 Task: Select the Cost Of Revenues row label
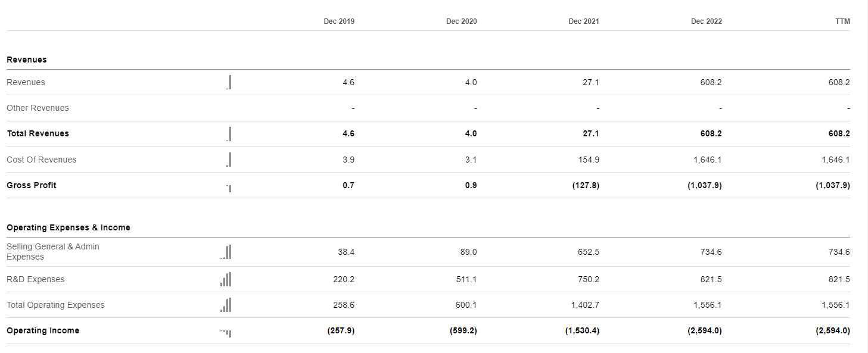(41, 160)
